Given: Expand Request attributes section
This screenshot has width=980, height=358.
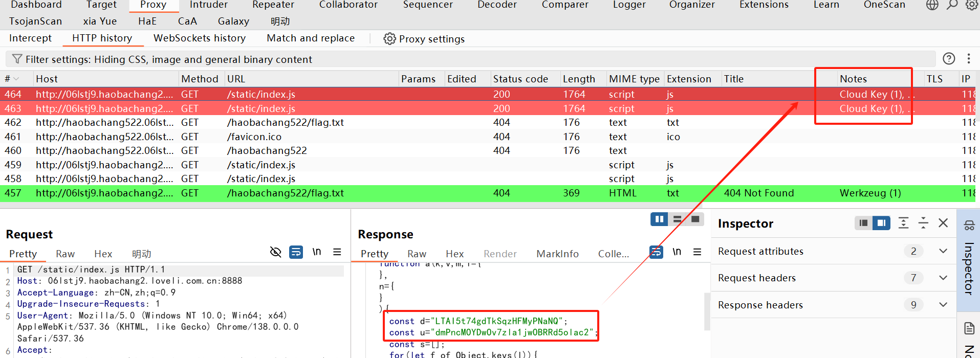Looking at the screenshot, I should click(943, 251).
